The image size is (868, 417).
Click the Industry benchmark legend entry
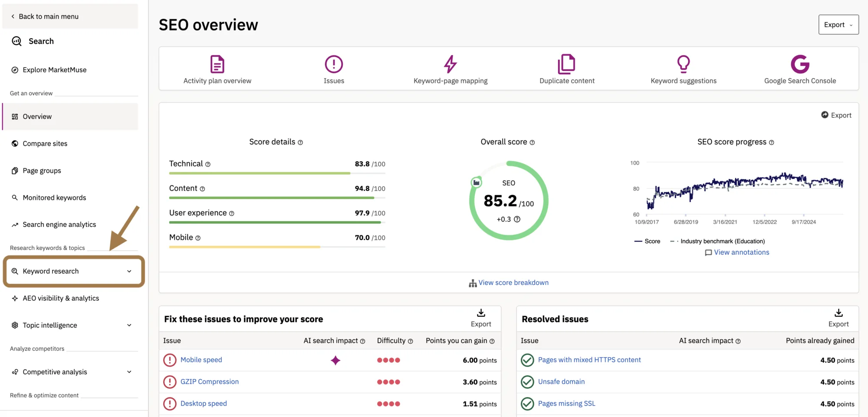point(717,242)
